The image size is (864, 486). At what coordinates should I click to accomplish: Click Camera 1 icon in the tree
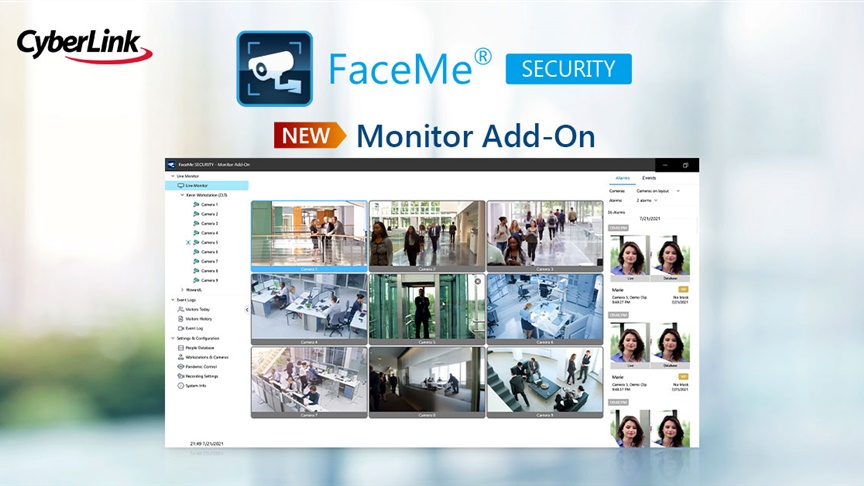coord(196,204)
